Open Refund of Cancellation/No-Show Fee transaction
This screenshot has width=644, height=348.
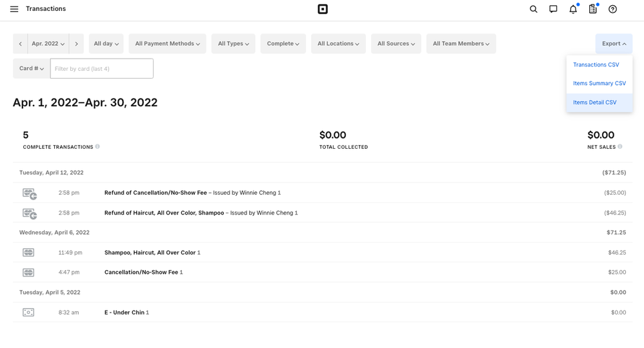tap(156, 193)
